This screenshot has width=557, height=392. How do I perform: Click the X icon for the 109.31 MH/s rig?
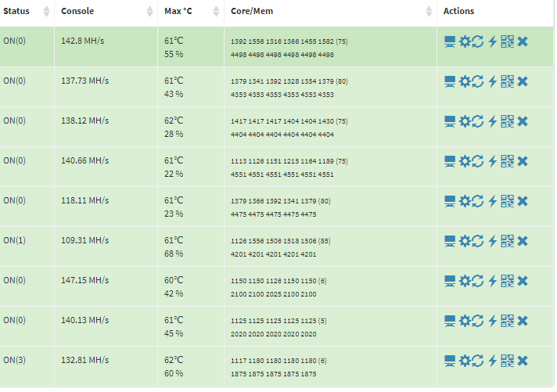click(523, 240)
